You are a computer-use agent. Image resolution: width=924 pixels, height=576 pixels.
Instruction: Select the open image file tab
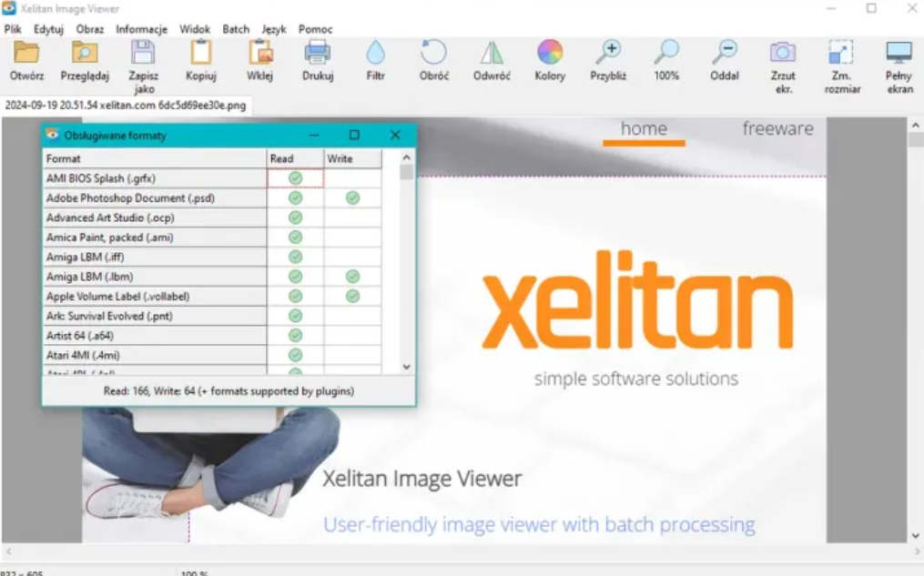126,106
